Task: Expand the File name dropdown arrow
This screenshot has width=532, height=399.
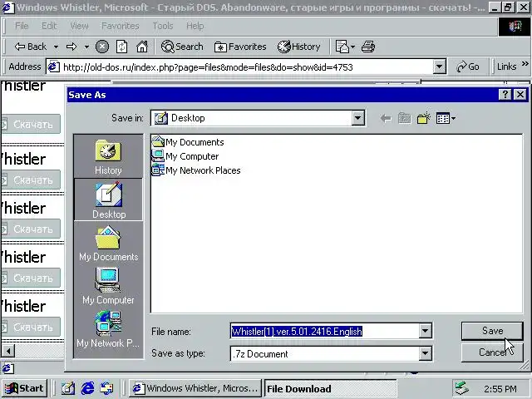Action: pos(425,331)
